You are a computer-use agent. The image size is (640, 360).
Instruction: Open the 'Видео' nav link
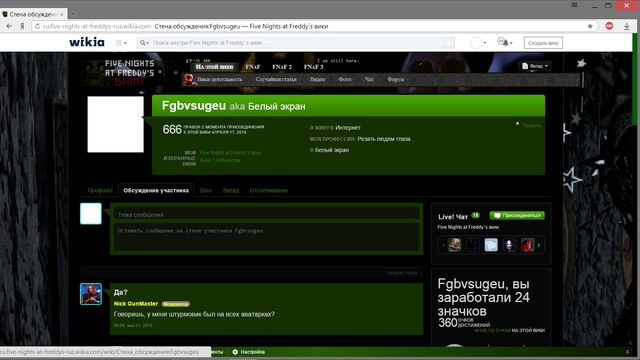pyautogui.click(x=317, y=79)
